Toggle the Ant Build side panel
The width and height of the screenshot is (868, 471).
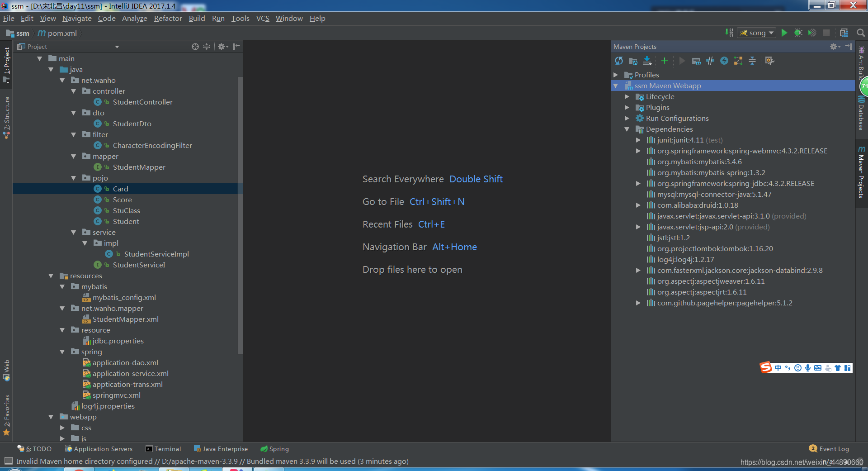[861, 62]
